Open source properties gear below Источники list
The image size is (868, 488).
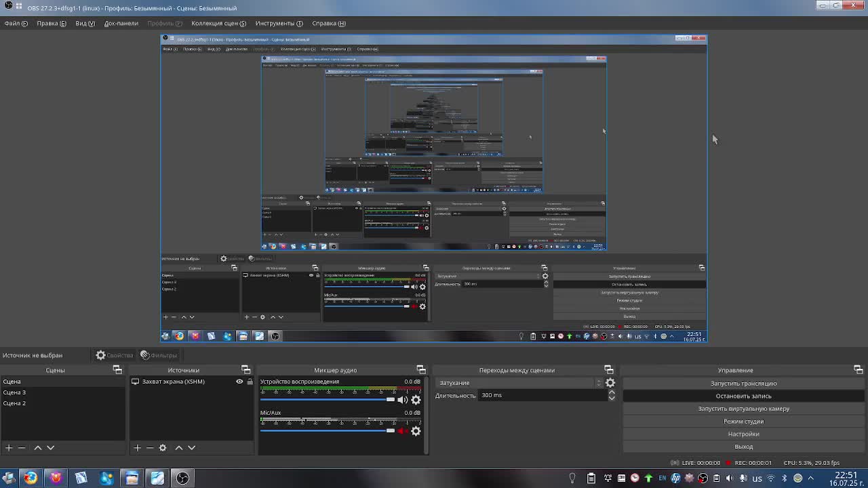coord(163,447)
